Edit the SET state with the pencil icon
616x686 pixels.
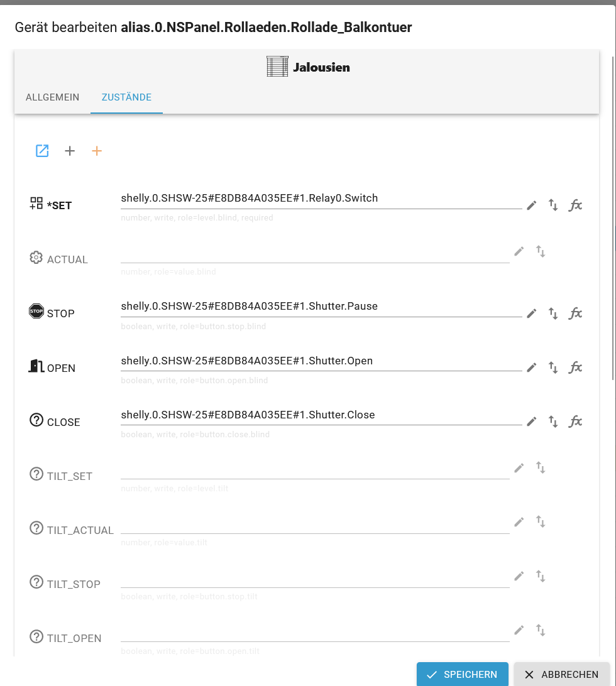pos(532,205)
